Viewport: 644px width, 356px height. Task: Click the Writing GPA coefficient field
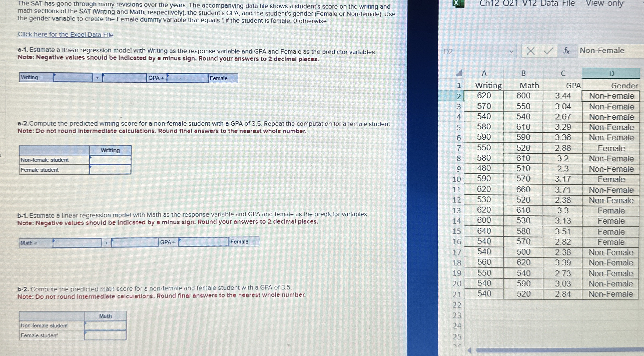[124, 78]
